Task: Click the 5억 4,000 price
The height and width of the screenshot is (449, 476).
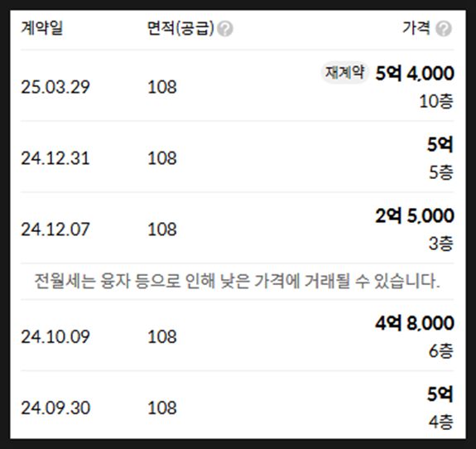Action: [x=415, y=73]
